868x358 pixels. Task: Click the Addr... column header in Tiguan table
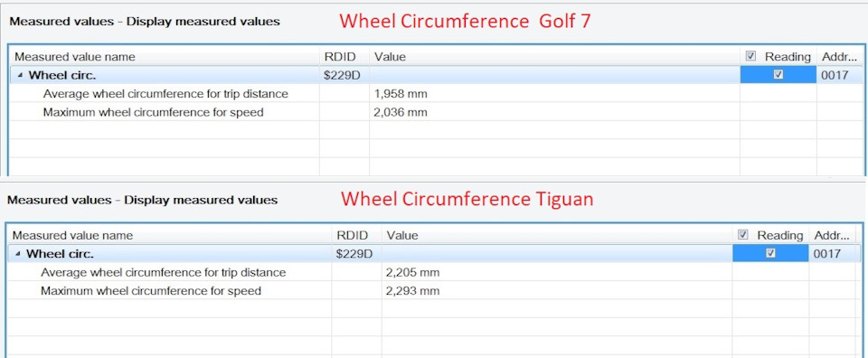tap(832, 235)
